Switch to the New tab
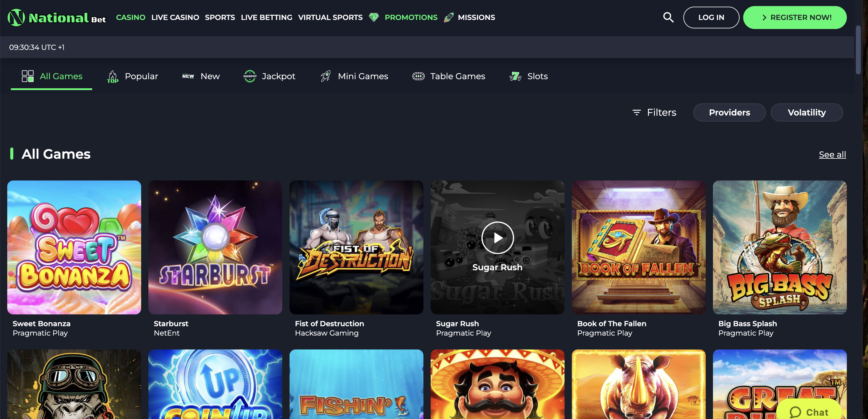 tap(201, 76)
